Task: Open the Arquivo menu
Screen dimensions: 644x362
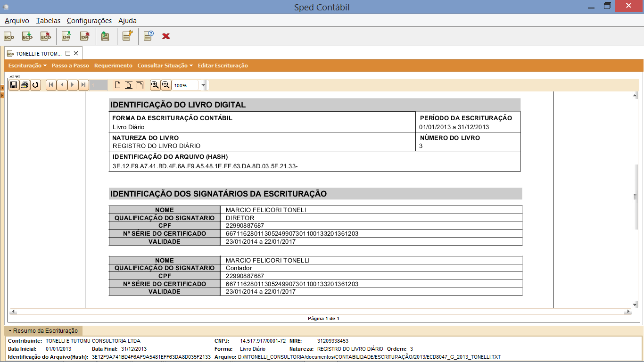Action: [x=17, y=21]
